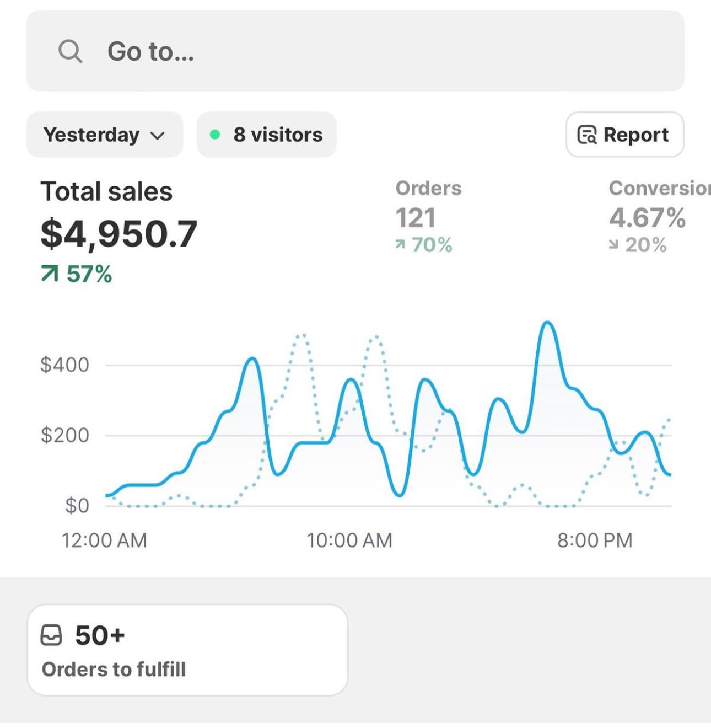Image resolution: width=711 pixels, height=728 pixels.
Task: Tap the Go to search field
Action: click(355, 51)
